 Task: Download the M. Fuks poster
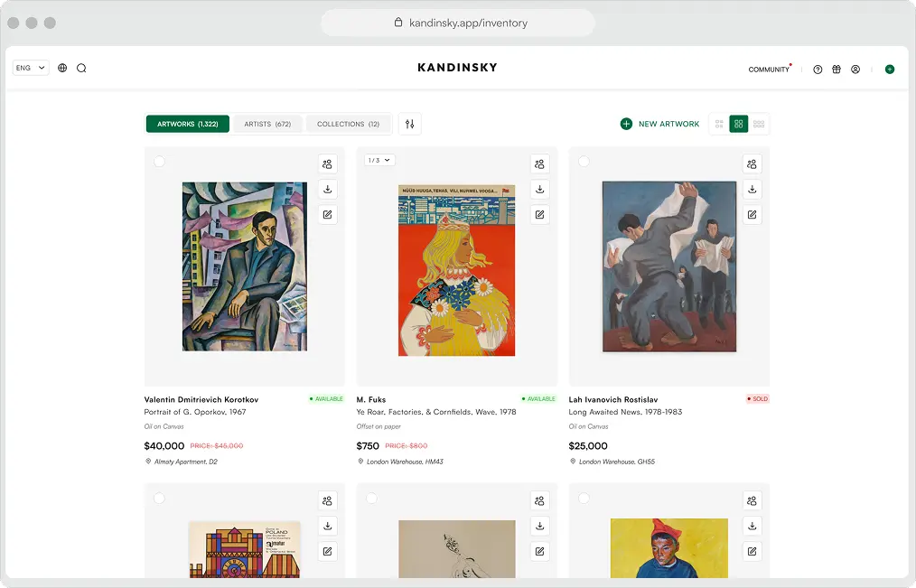[x=540, y=189]
